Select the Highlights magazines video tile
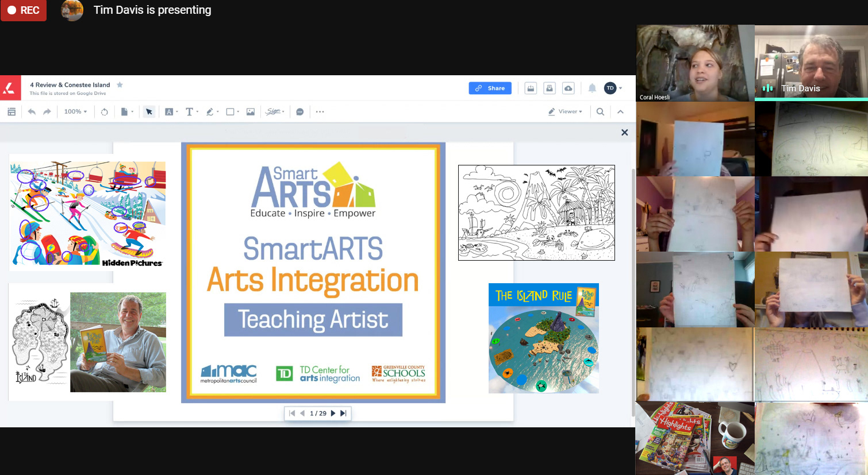Viewport: 868px width, 475px height. pos(694,438)
